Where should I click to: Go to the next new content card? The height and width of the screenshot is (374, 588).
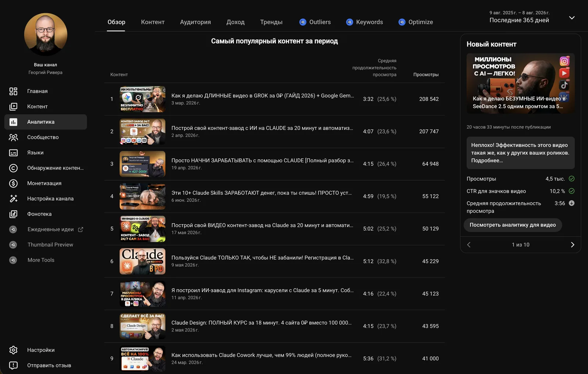tap(572, 245)
